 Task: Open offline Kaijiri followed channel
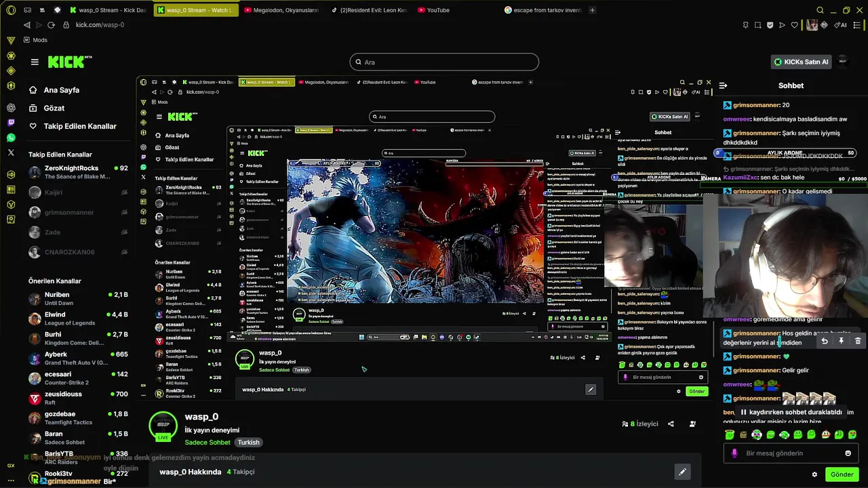pyautogui.click(x=78, y=192)
